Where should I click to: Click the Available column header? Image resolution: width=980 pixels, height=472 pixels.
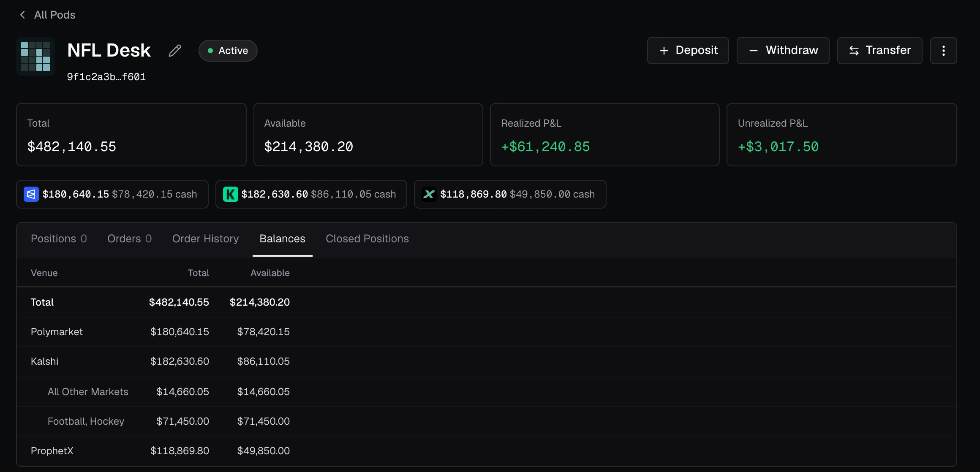pos(270,273)
